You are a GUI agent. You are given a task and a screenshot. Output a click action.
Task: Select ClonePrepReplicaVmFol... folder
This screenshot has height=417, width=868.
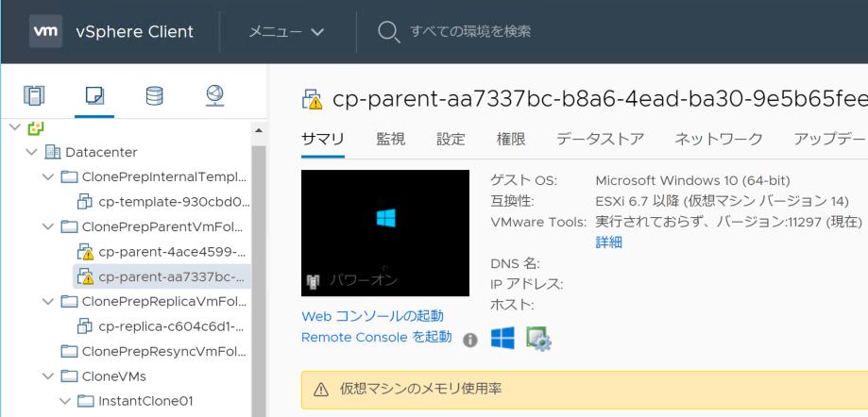pyautogui.click(x=163, y=302)
